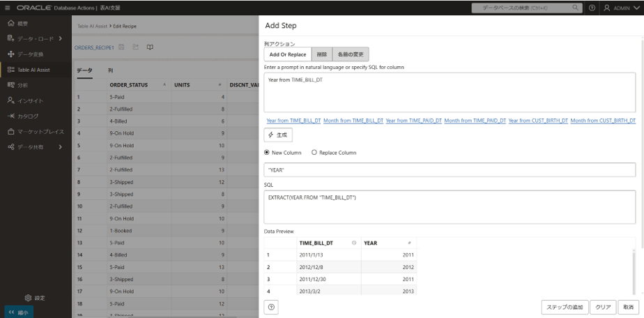Viewport: 644px width, 318px height.
Task: Click the SQL expression text area
Action: (x=450, y=206)
